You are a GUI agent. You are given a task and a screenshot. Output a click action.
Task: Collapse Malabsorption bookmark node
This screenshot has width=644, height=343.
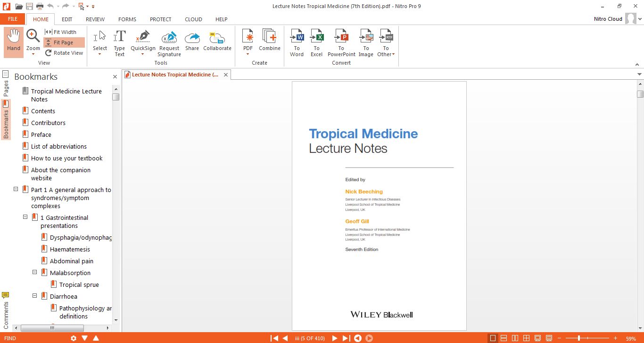[34, 272]
